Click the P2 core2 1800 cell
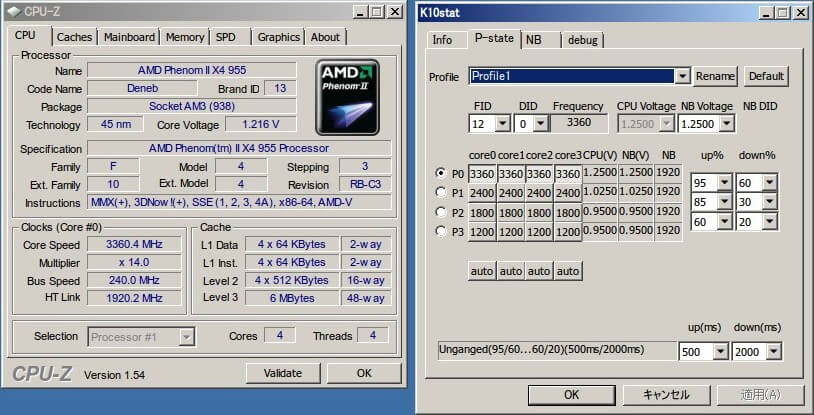This screenshot has width=814, height=415. [539, 213]
